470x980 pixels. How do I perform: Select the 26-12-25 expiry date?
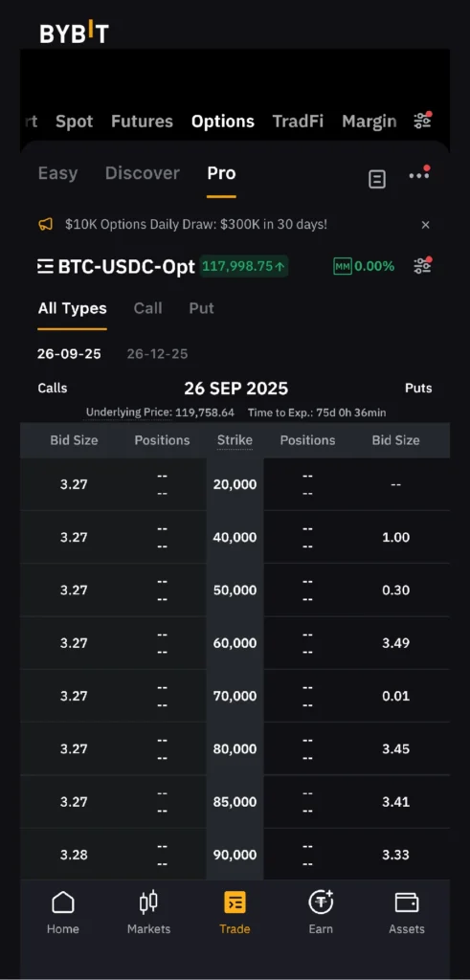click(157, 354)
